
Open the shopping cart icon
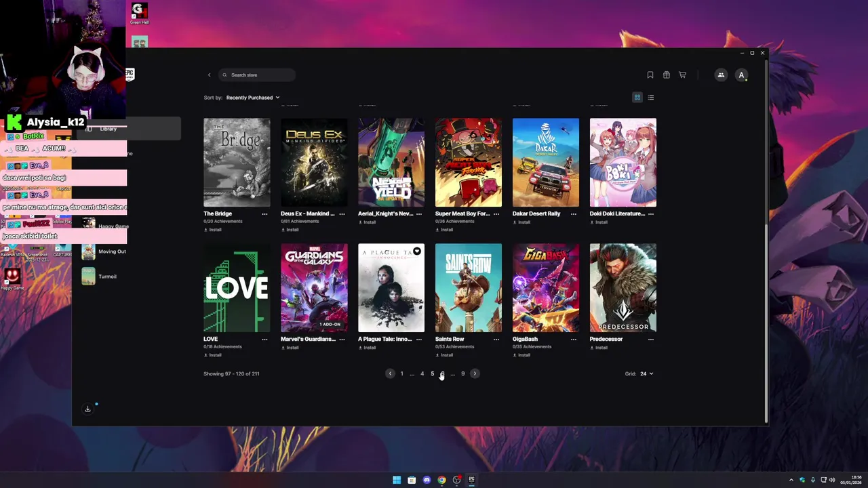point(682,75)
